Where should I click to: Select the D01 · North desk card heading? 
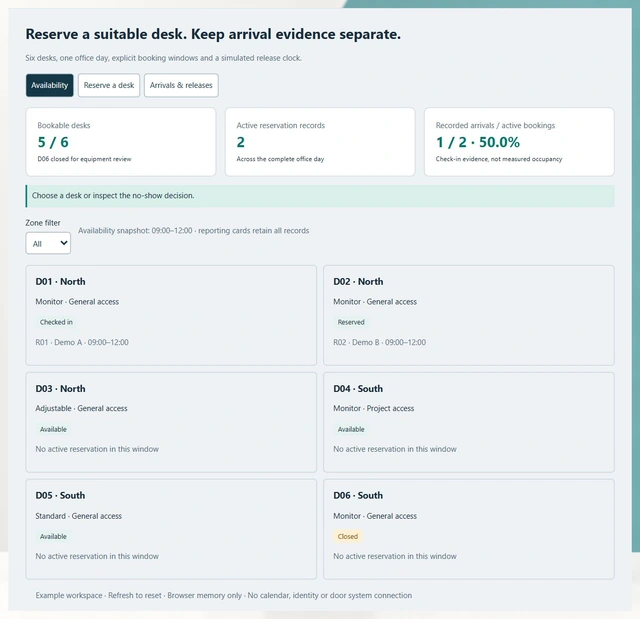(60, 282)
